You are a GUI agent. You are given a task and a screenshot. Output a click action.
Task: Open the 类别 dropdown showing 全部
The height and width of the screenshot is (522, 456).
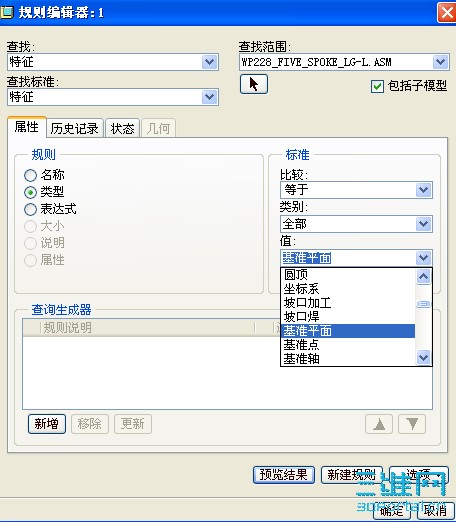point(356,224)
